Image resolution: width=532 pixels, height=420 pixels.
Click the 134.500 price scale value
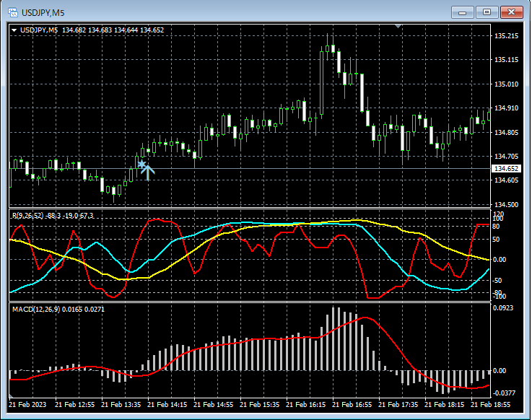tap(506, 204)
